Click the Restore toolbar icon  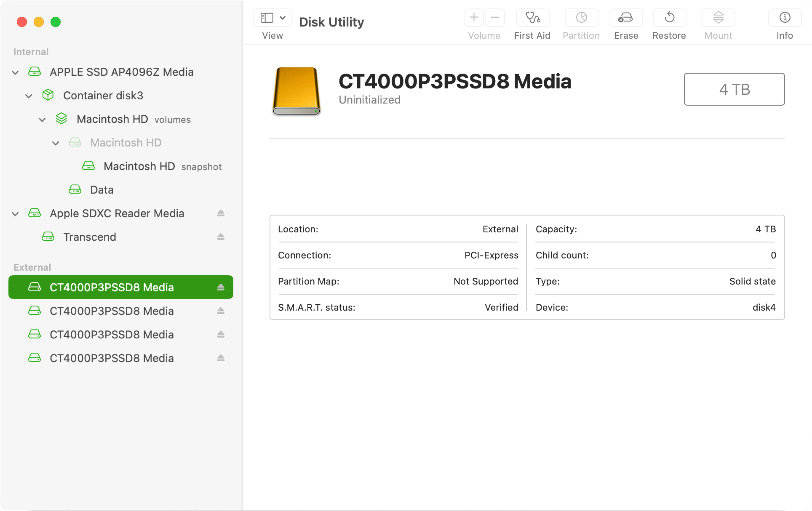pos(669,17)
